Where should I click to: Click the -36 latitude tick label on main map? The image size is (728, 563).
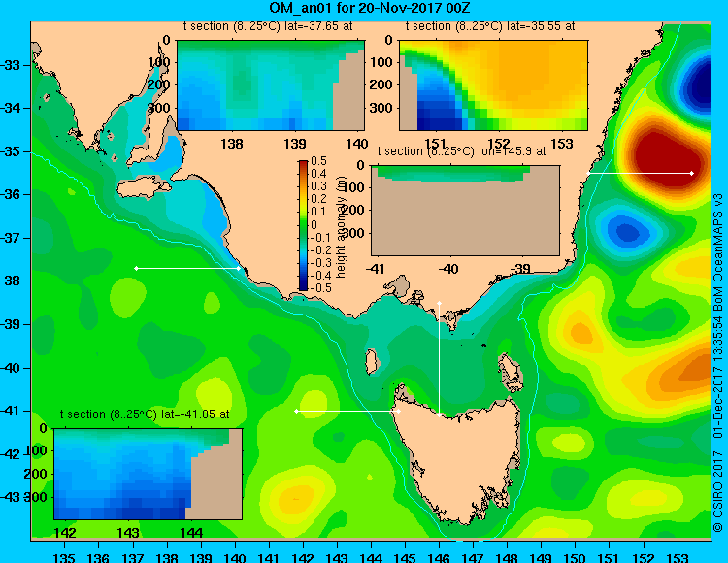11,194
